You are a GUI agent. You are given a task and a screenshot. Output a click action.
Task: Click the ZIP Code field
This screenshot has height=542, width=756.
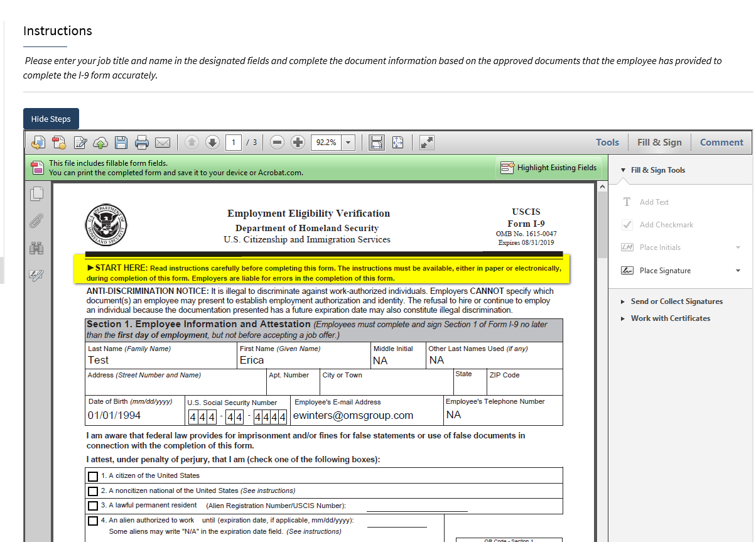pos(525,382)
